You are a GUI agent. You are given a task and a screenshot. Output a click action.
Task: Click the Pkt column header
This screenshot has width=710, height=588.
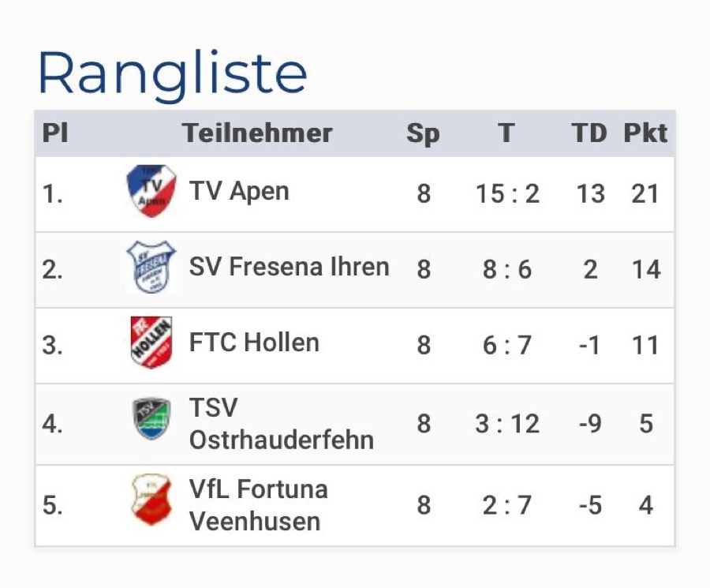click(645, 133)
